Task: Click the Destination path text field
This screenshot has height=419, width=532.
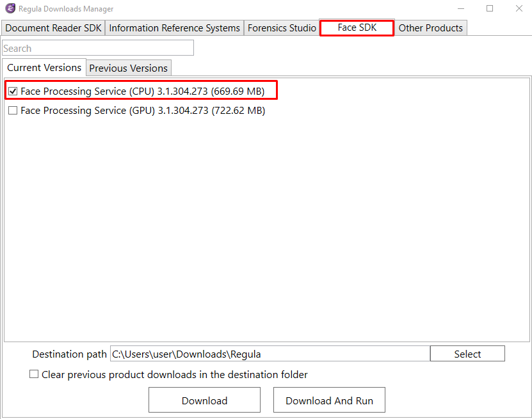Action: [x=270, y=354]
